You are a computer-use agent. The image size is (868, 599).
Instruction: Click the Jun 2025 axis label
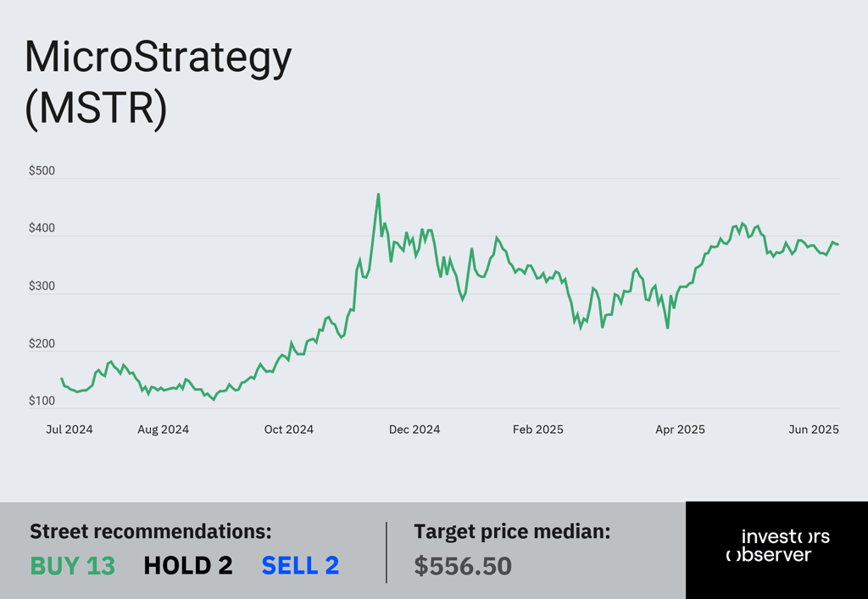tap(814, 430)
